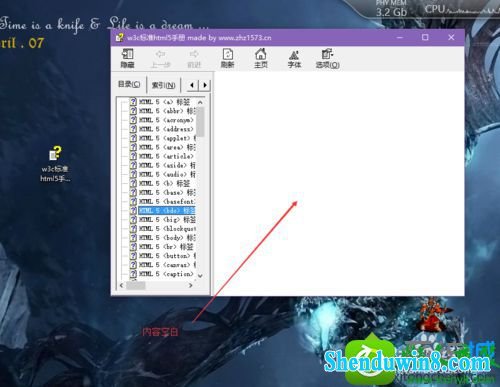Click the tab strip left scroll arrow

pos(192,85)
